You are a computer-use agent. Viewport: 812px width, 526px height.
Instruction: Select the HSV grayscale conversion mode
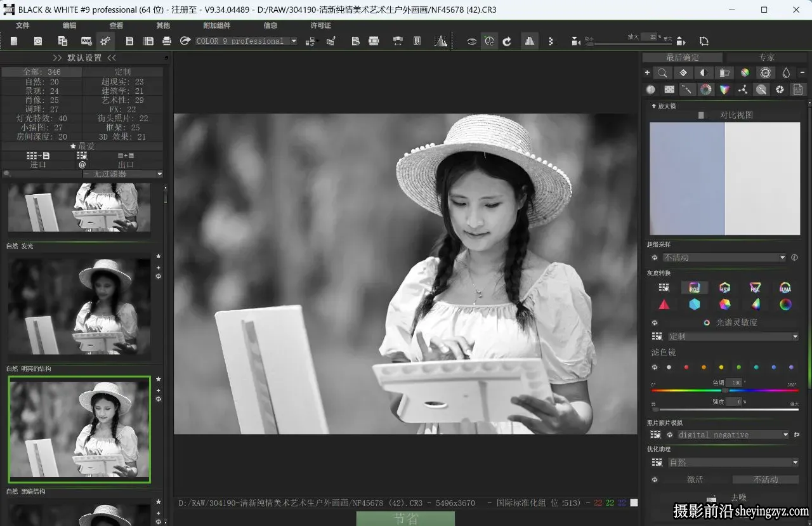coord(724,287)
